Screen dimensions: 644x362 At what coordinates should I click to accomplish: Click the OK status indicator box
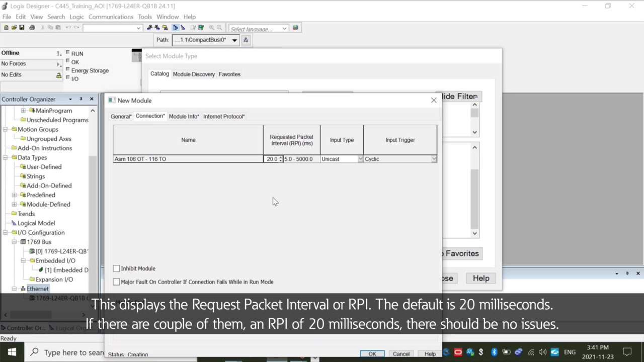[68, 61]
